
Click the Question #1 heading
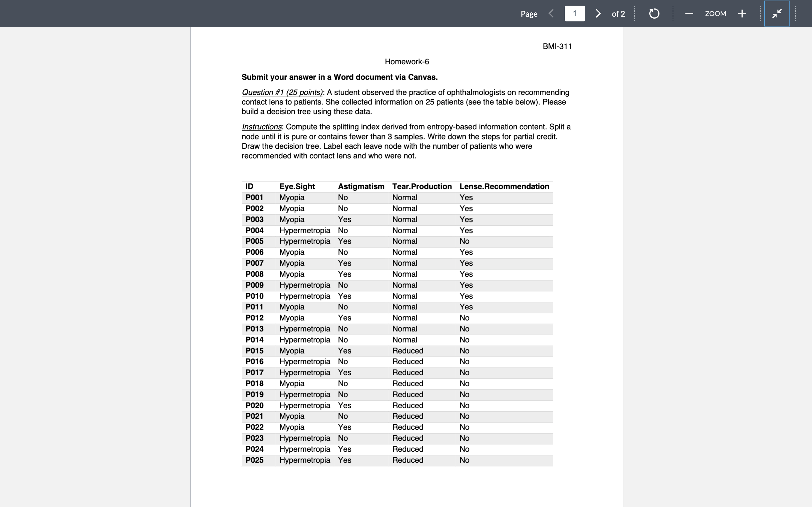tap(282, 92)
